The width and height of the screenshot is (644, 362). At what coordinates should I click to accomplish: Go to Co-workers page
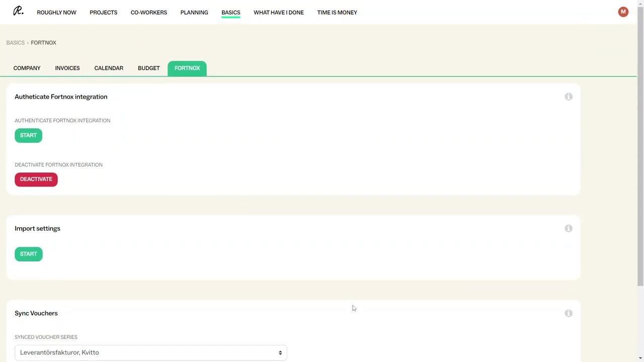(x=148, y=13)
